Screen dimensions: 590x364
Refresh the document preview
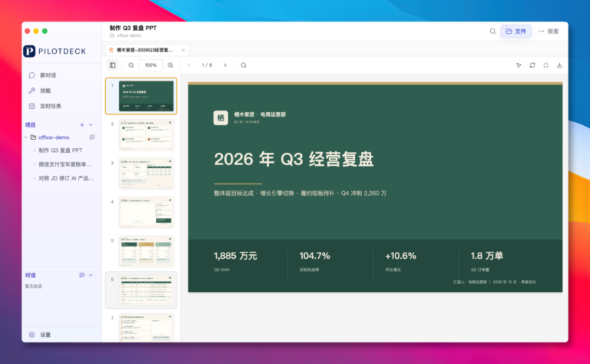pos(532,65)
